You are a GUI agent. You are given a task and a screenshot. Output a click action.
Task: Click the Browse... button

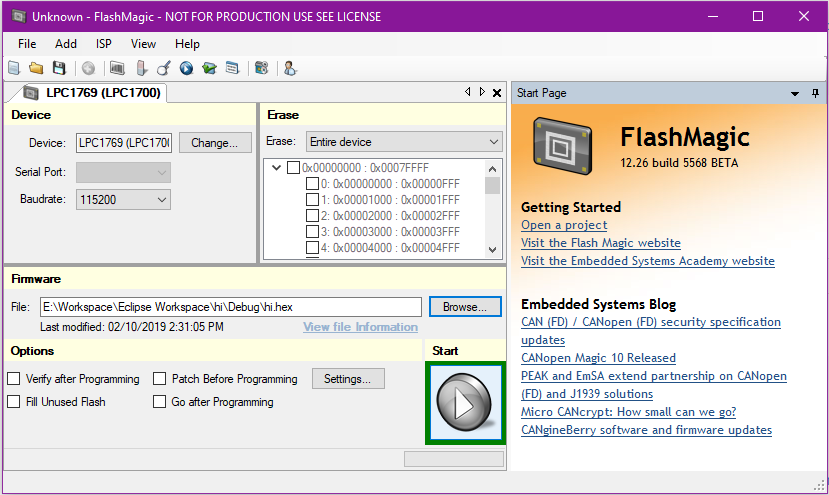click(465, 307)
